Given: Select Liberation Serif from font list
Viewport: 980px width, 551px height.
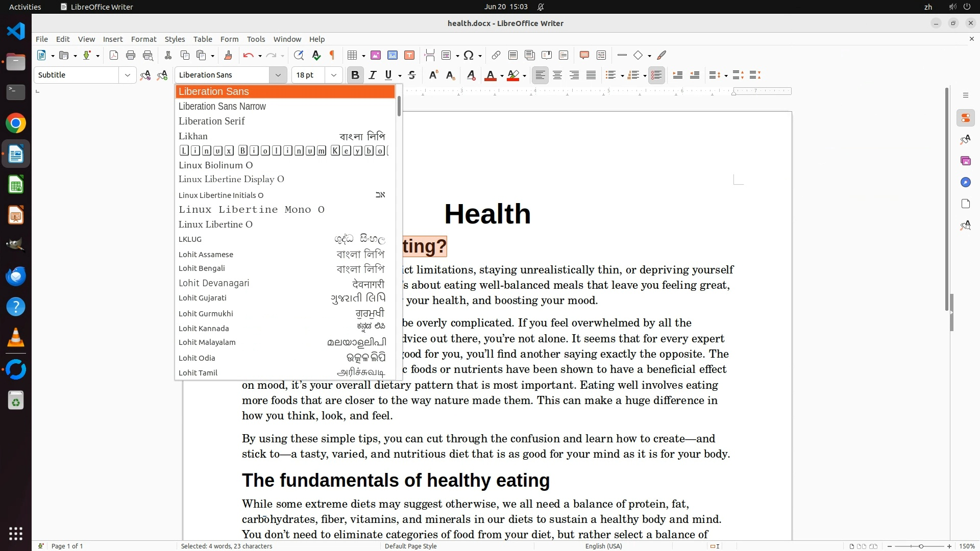Looking at the screenshot, I should point(212,121).
